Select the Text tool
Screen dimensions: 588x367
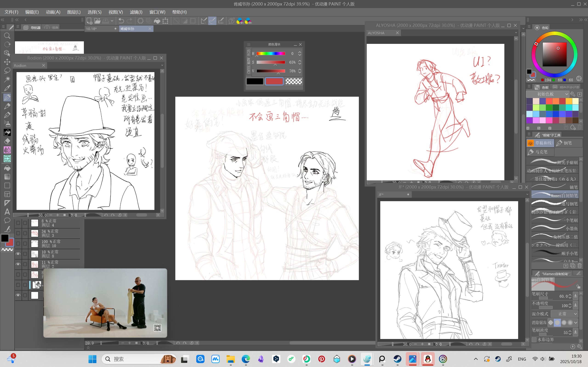coord(7,212)
